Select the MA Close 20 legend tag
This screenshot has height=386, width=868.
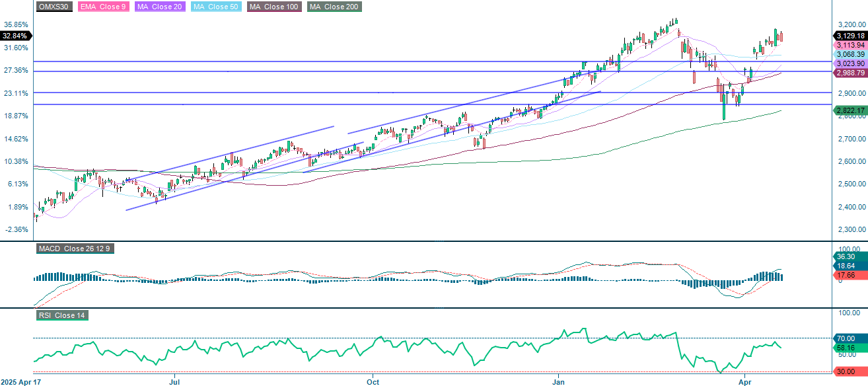point(161,7)
